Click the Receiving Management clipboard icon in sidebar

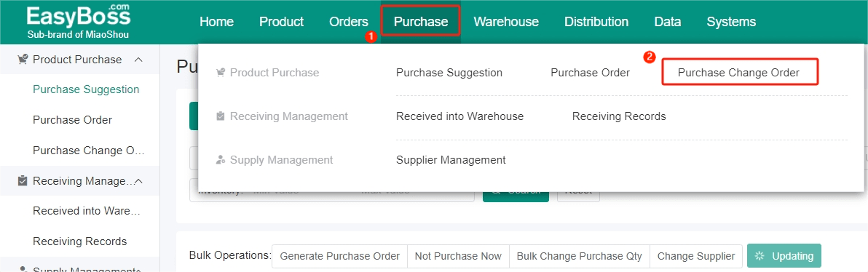click(23, 181)
